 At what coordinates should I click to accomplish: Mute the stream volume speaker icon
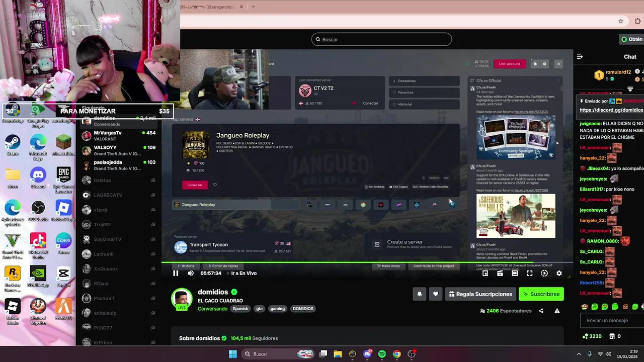click(191, 273)
